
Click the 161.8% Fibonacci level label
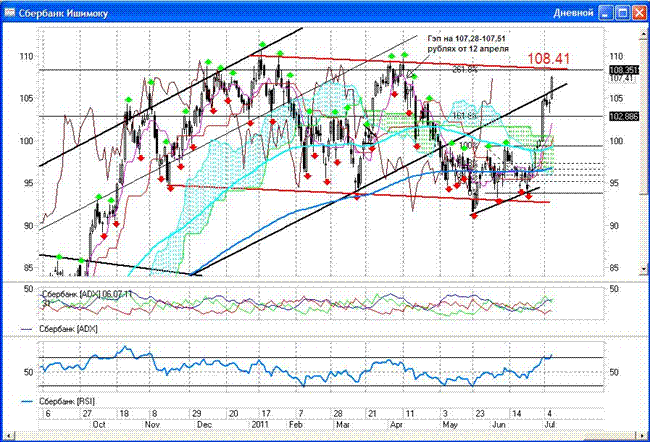coord(462,117)
